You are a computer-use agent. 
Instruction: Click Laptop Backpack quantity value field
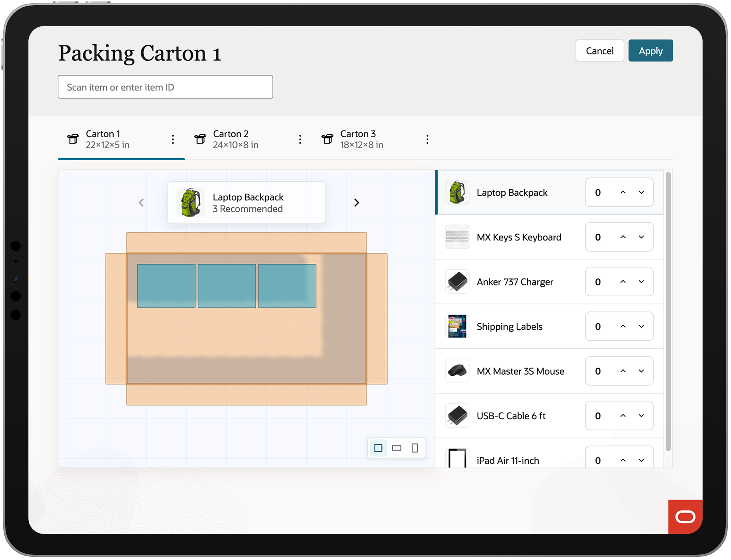[x=598, y=192]
